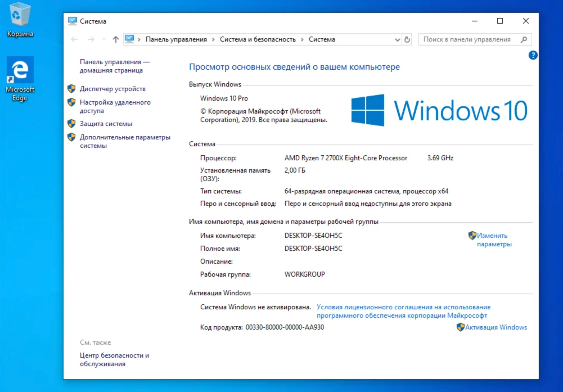Launch Microsoft Edge from desktop shortcut

(20, 79)
